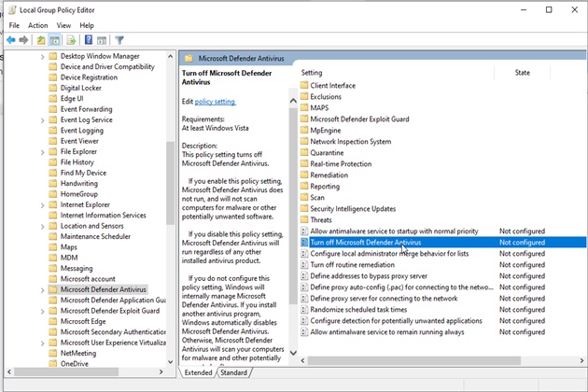The width and height of the screenshot is (588, 392).
Task: Switch to the Extended tab
Action: pos(198,372)
